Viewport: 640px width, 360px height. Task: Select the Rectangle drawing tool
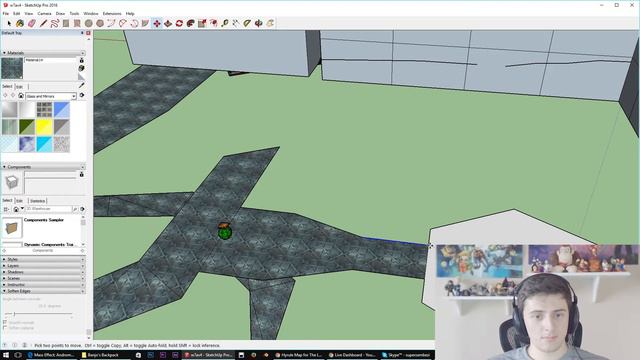pos(66,24)
